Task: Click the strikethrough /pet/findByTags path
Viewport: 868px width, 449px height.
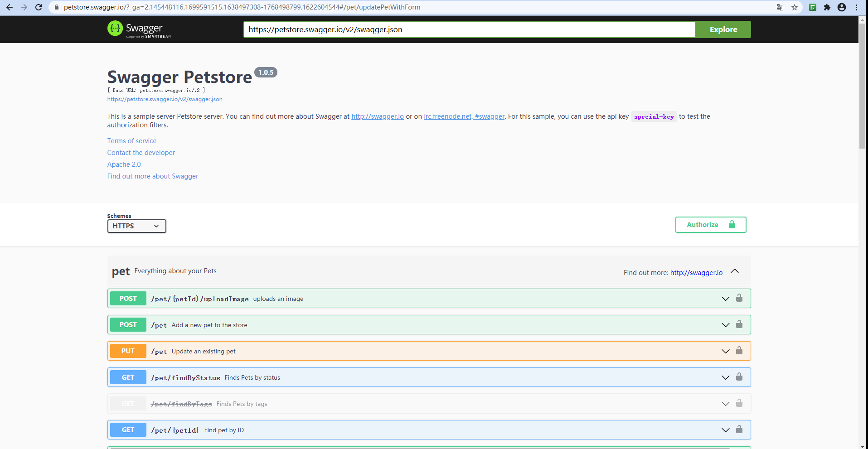Action: (181, 404)
